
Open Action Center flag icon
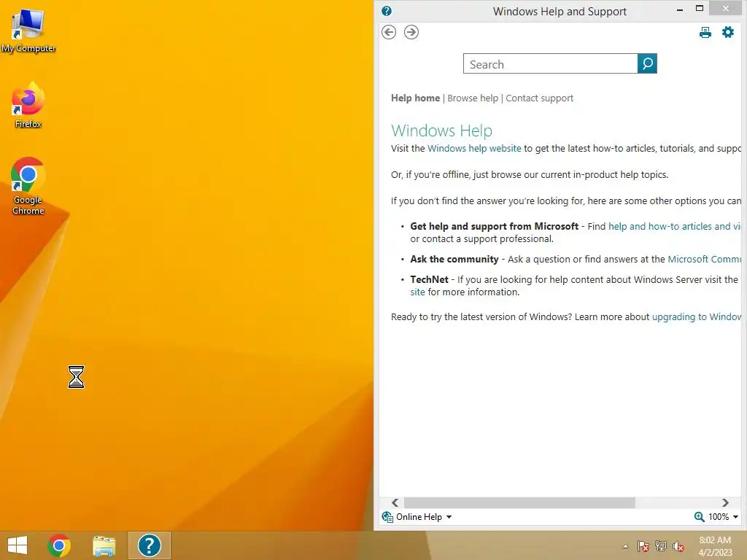[x=643, y=546]
